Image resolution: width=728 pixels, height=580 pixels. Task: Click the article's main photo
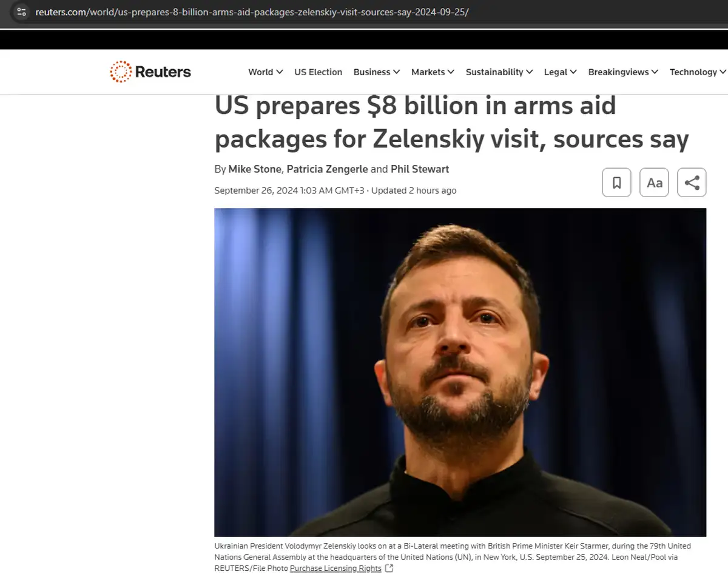coord(460,373)
